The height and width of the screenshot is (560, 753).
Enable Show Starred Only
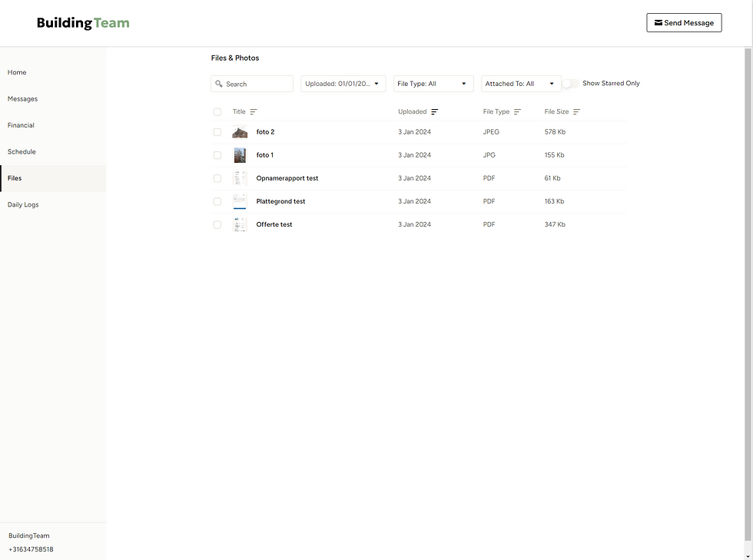(569, 83)
